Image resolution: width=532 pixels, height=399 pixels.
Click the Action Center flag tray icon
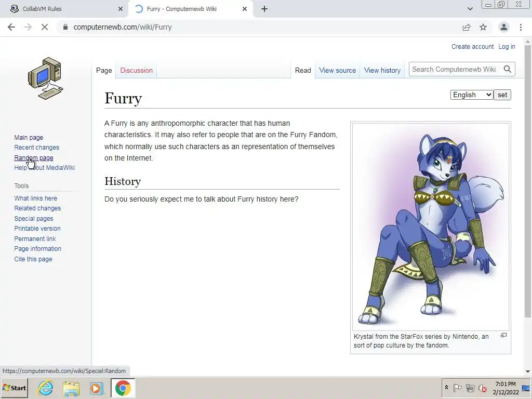click(x=457, y=388)
